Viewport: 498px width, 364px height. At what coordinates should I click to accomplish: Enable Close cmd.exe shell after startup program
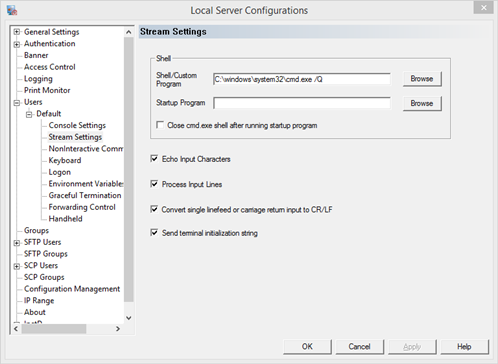[160, 125]
